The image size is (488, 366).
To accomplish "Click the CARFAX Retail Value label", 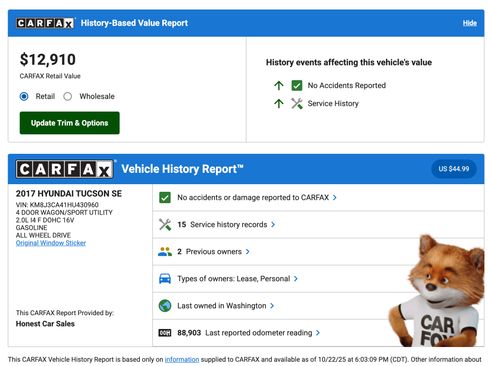I will [50, 76].
